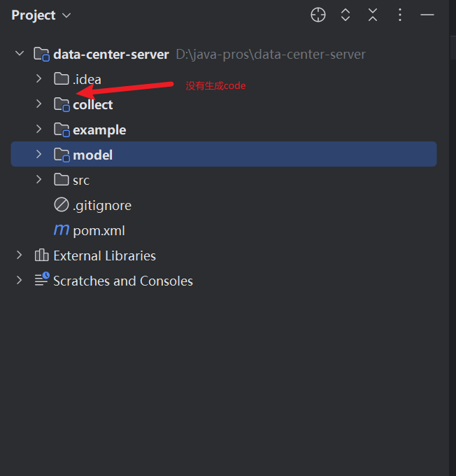Screen dimensions: 456x476
Task: Expand the collect module arrow
Action: pyautogui.click(x=38, y=104)
